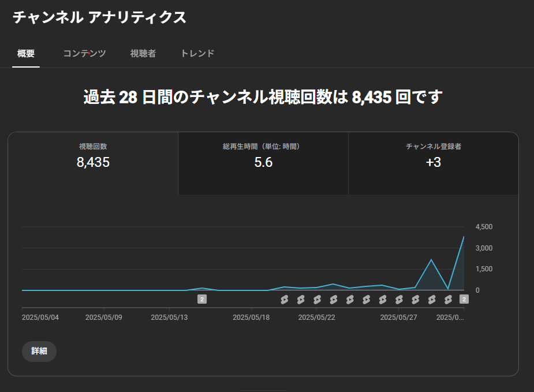Click the Shorts icon above the 2025/05/27 label
This screenshot has width=534, height=392.
point(398,299)
